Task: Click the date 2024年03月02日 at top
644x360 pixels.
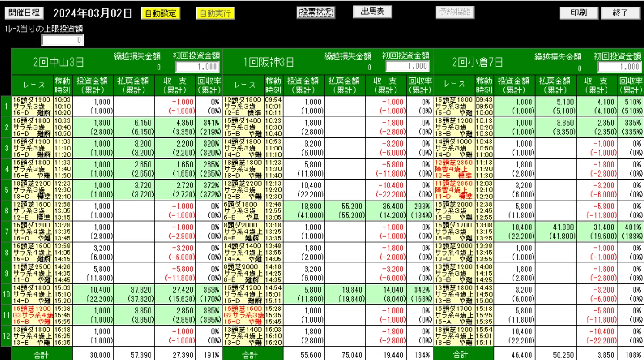Action: click(93, 13)
